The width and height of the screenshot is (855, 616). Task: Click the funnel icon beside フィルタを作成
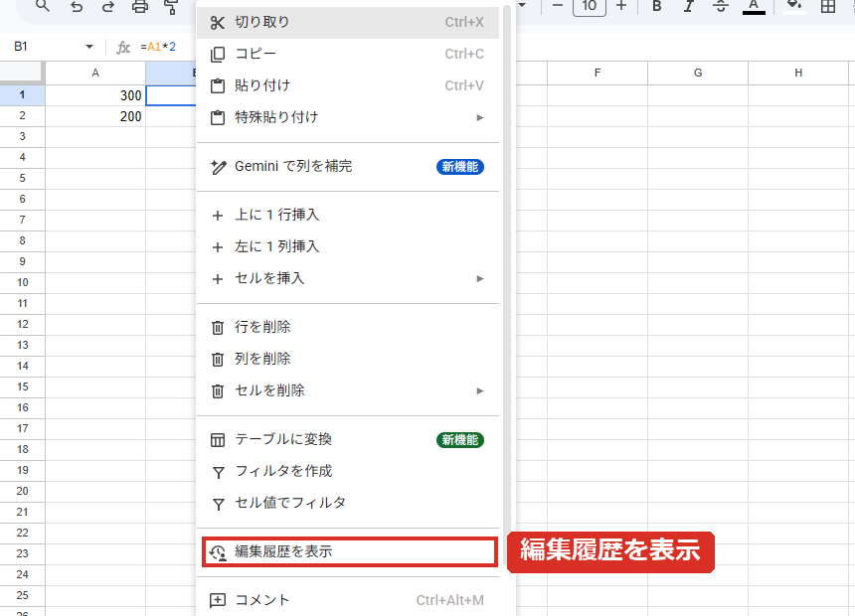tap(218, 472)
